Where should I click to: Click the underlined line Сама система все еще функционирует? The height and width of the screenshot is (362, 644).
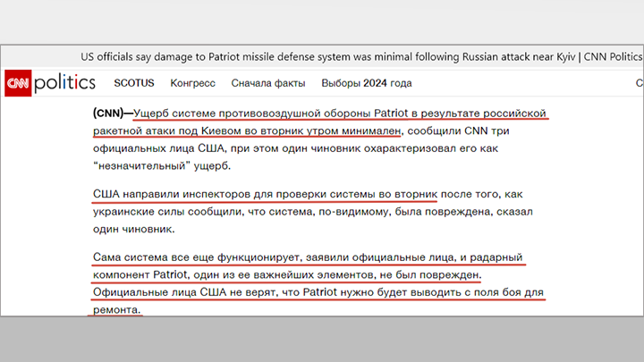[x=308, y=257]
